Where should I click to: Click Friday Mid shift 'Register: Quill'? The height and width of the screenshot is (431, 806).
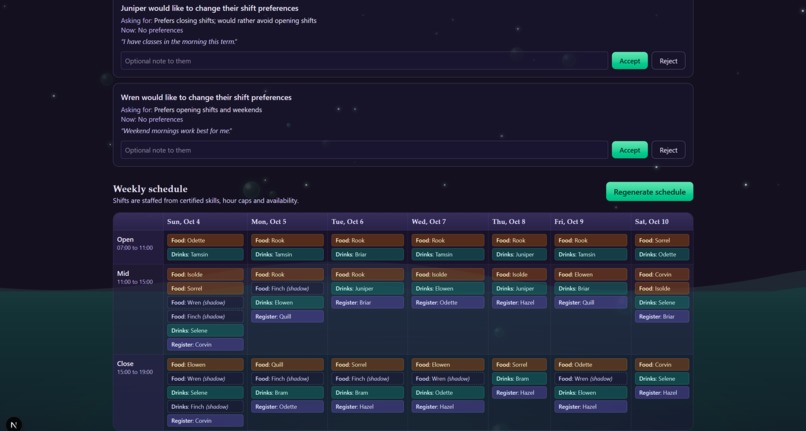[591, 302]
